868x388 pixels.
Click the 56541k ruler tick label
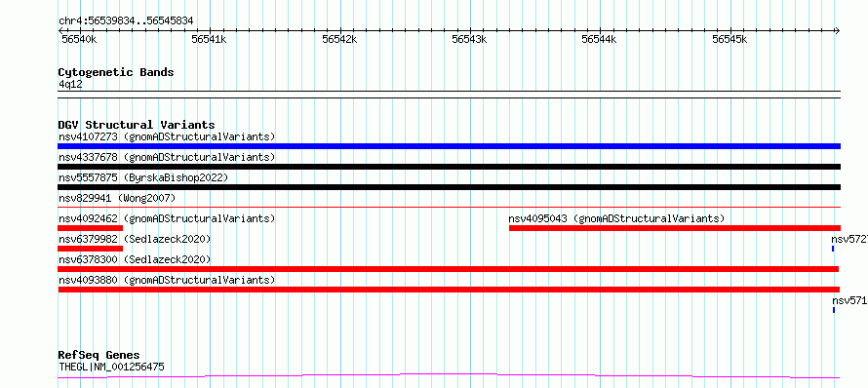(x=210, y=39)
